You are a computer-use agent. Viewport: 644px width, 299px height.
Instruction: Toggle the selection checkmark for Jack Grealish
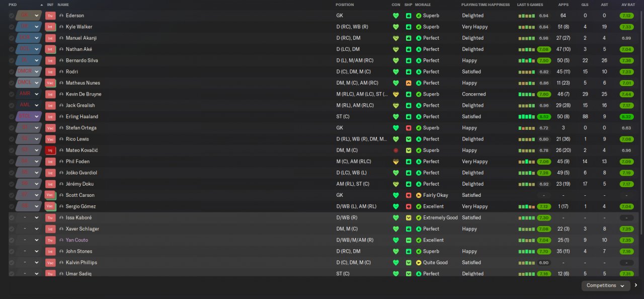tap(12, 106)
